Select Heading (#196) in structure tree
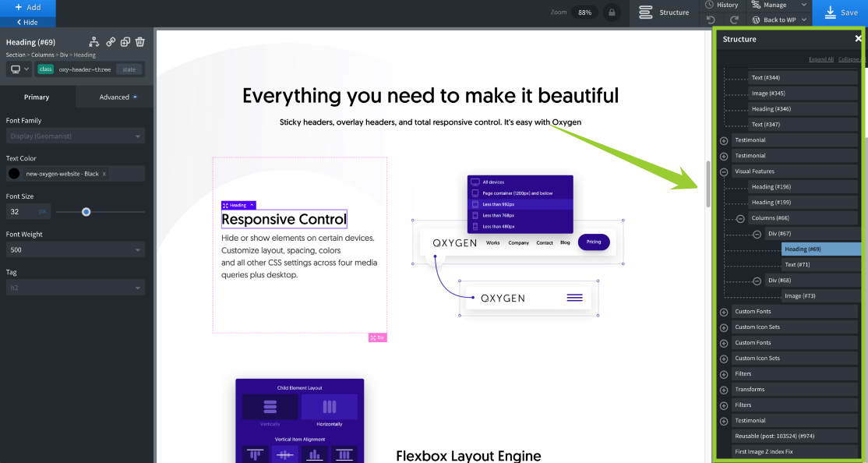 803,186
